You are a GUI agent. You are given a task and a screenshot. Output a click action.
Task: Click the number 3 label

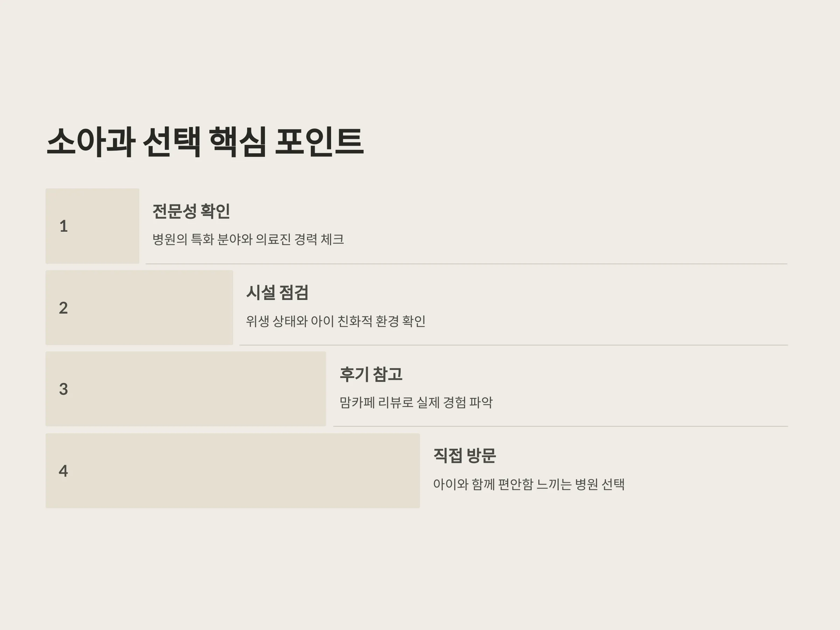point(63,389)
